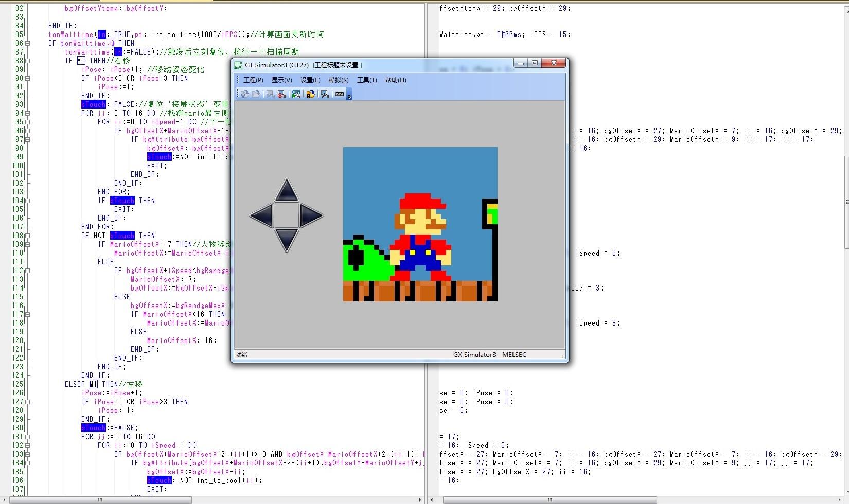Open the 工程(P) menu in GT Simulator3

(253, 80)
